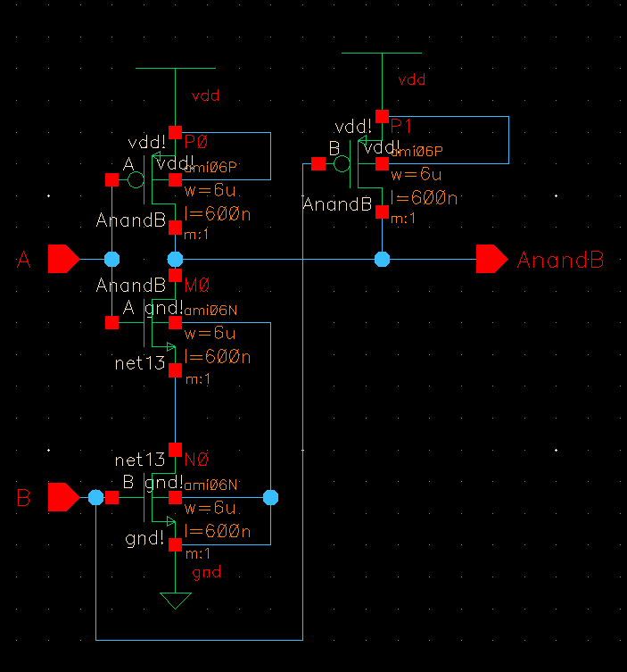Select P0 drain terminal square

pos(175,228)
